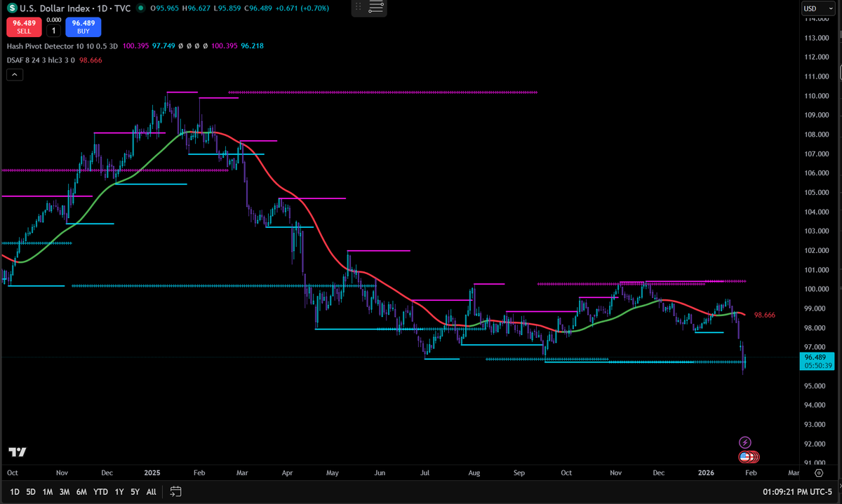Set time range to 3M
The image size is (842, 504).
(65, 492)
